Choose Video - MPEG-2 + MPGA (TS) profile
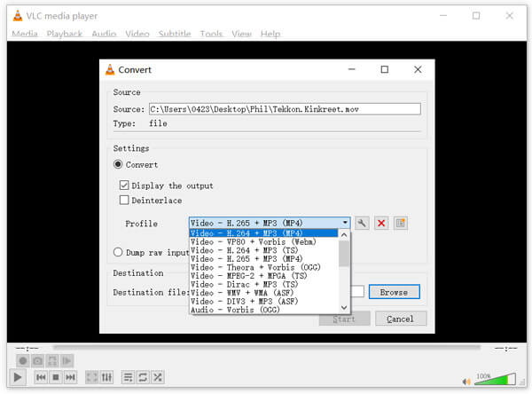 click(x=263, y=276)
